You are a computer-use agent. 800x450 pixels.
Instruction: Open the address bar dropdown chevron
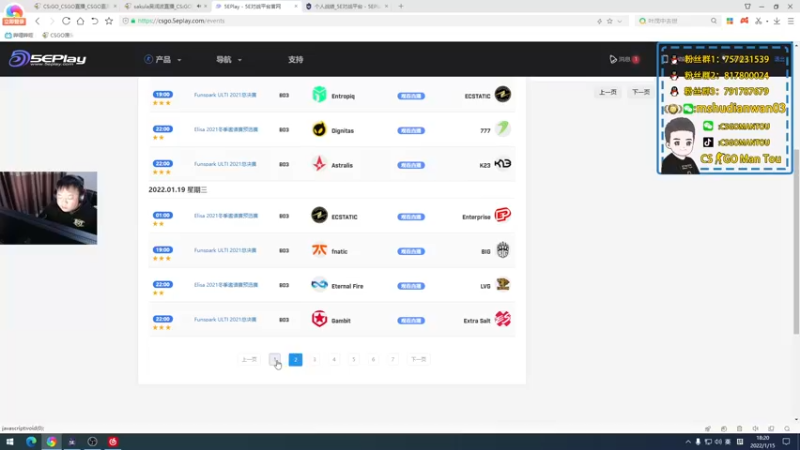click(x=619, y=21)
